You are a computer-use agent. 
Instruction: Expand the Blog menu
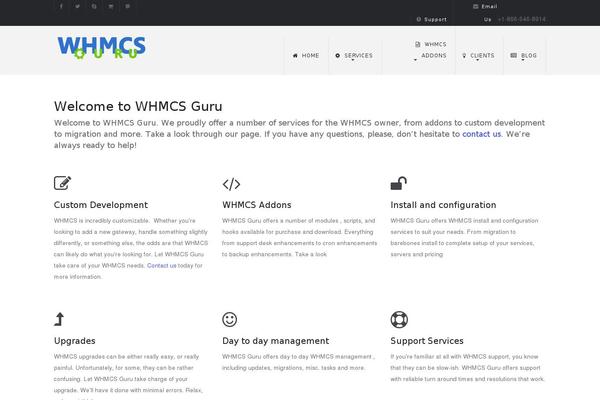tap(523, 56)
